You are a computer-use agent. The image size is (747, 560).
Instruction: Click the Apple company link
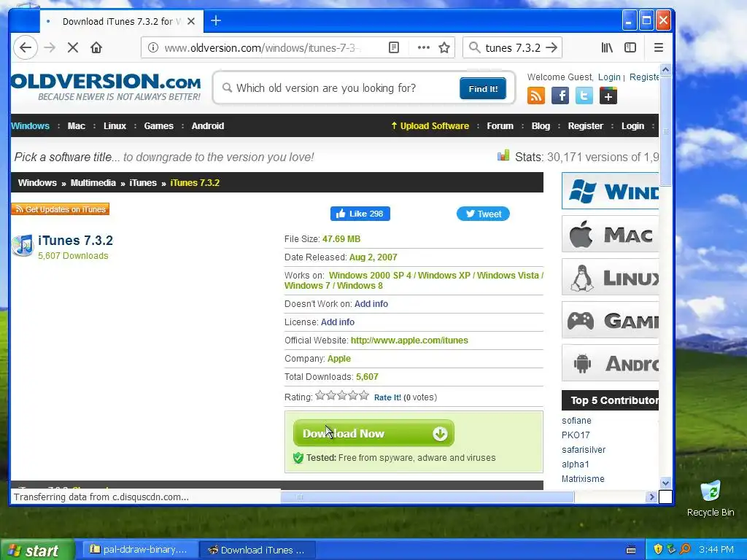(x=339, y=359)
